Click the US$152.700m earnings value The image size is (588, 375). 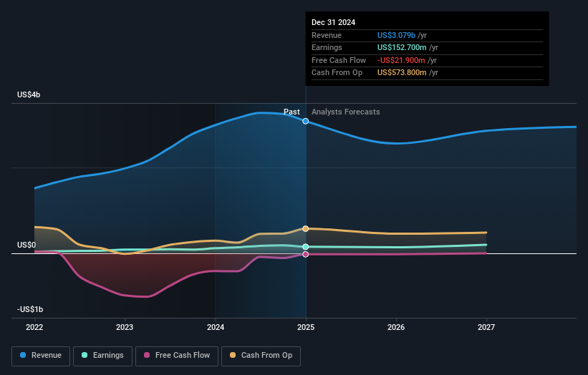click(402, 47)
